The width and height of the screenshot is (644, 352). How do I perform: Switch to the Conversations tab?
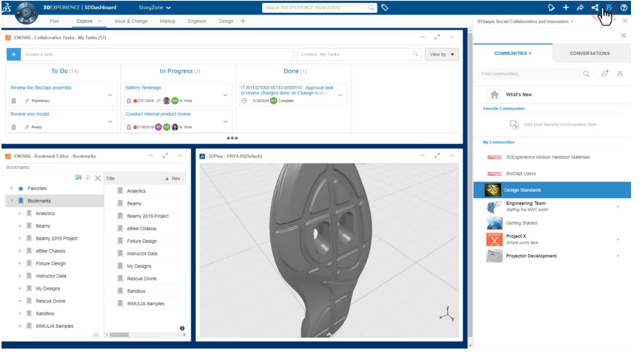589,54
